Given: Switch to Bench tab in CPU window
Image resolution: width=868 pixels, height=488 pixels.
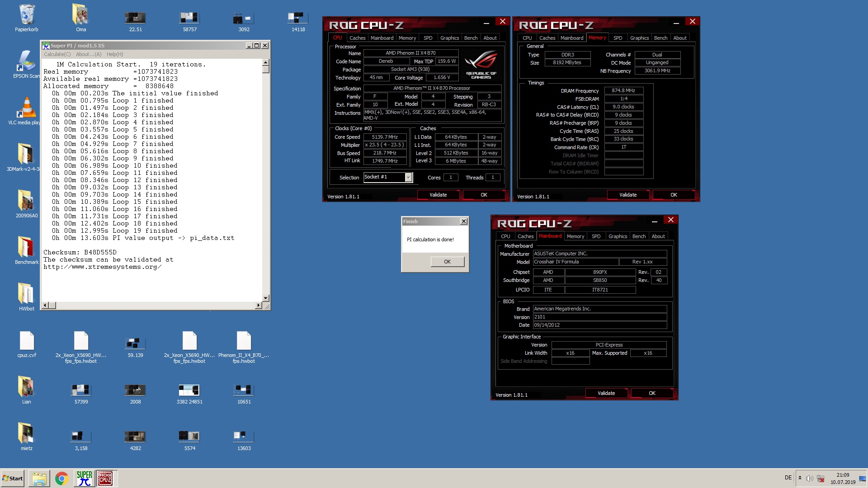Looking at the screenshot, I should (471, 38).
